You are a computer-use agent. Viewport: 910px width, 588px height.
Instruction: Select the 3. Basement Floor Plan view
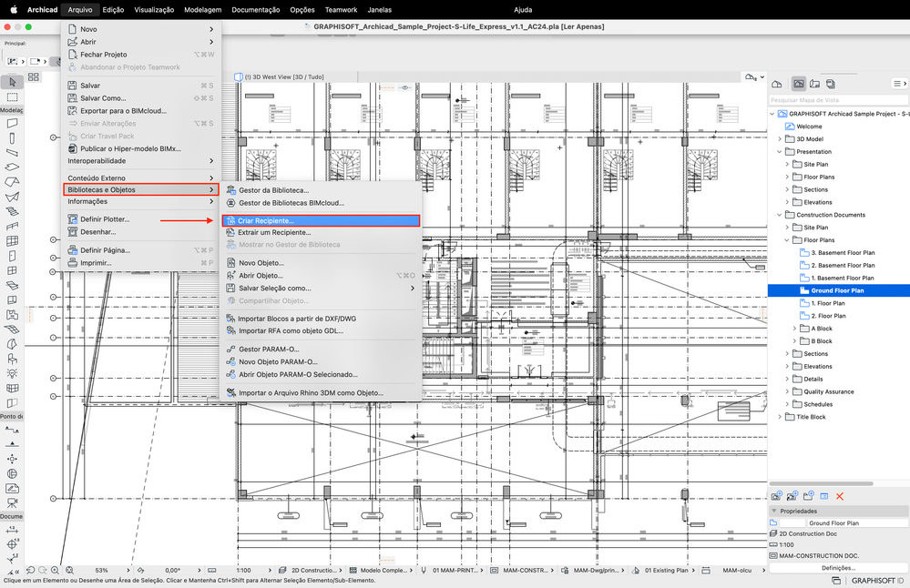(x=843, y=253)
